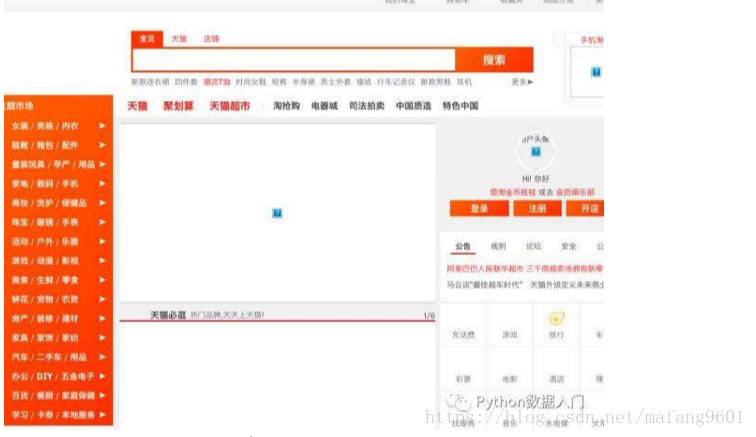Image resolution: width=756 pixels, height=437 pixels.
Task: Open the 淘抢购 navigation link
Action: point(286,106)
